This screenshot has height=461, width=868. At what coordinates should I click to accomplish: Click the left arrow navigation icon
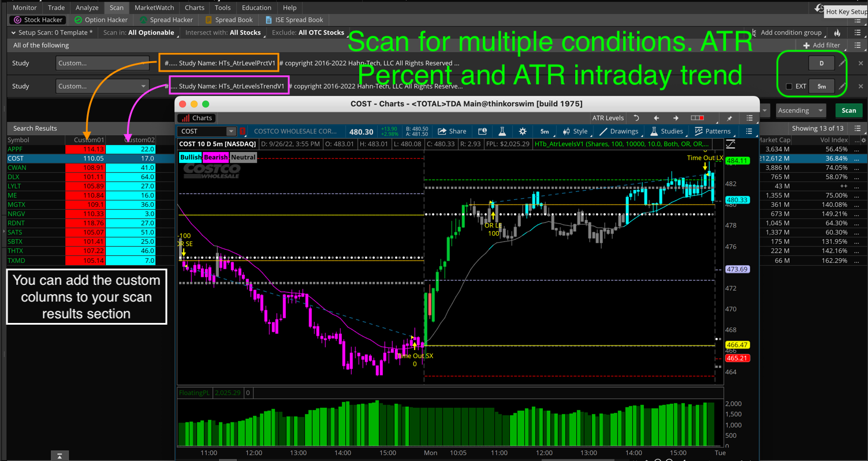point(656,118)
